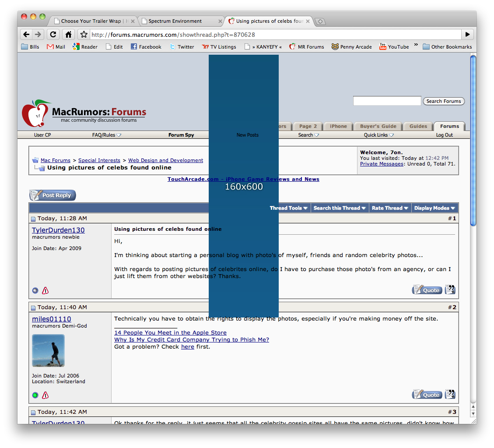Report post #1 with the warning triangle
The height and width of the screenshot is (448, 494).
click(x=46, y=291)
